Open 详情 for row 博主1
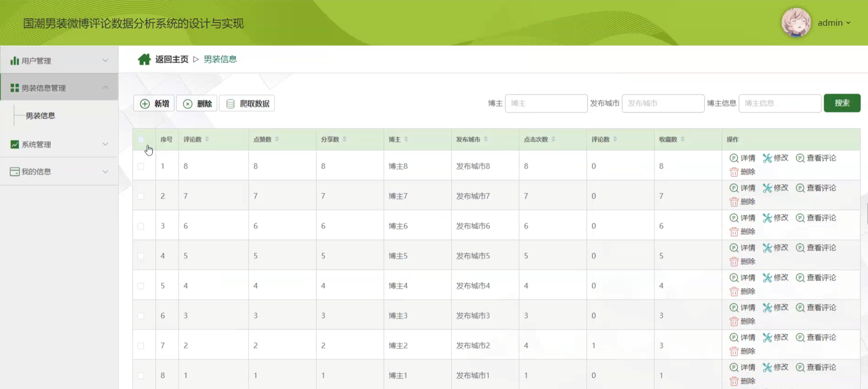This screenshot has width=868, height=389. pos(742,368)
